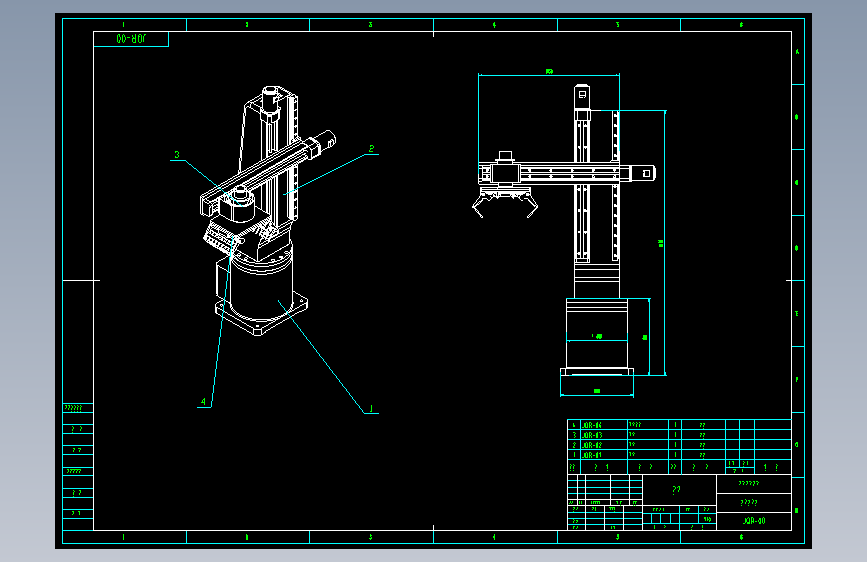This screenshot has width=867, height=562.
Task: Click the isometric robot cylindrical base
Action: tap(261, 290)
